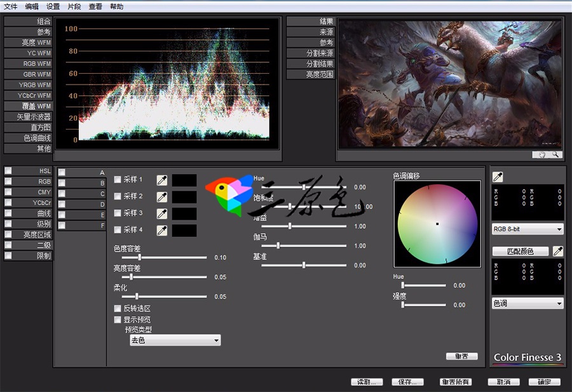Select the magnifier zoom tool below preview
Image resolution: width=572 pixels, height=392 pixels.
[x=555, y=154]
